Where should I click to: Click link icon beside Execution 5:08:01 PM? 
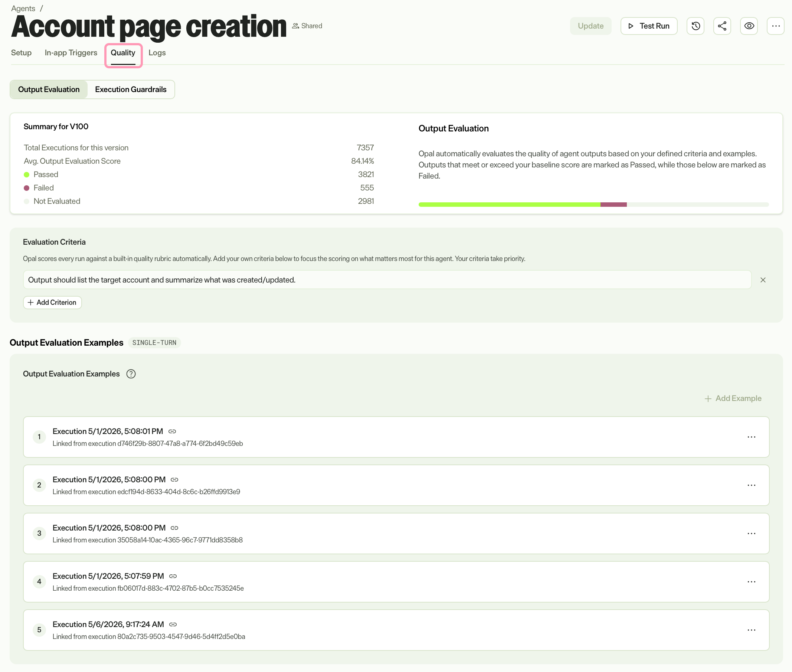[x=172, y=431]
